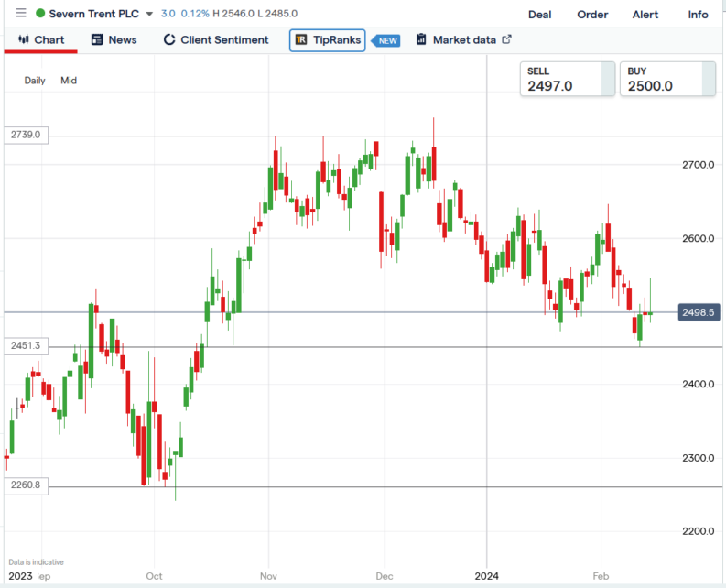
Task: Open the Deal tab
Action: [540, 15]
